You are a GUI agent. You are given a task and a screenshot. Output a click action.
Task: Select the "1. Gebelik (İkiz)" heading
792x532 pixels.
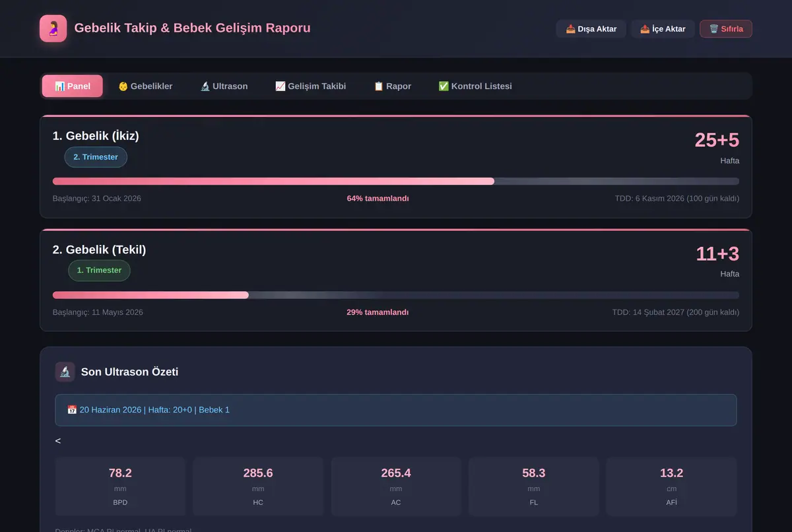96,136
